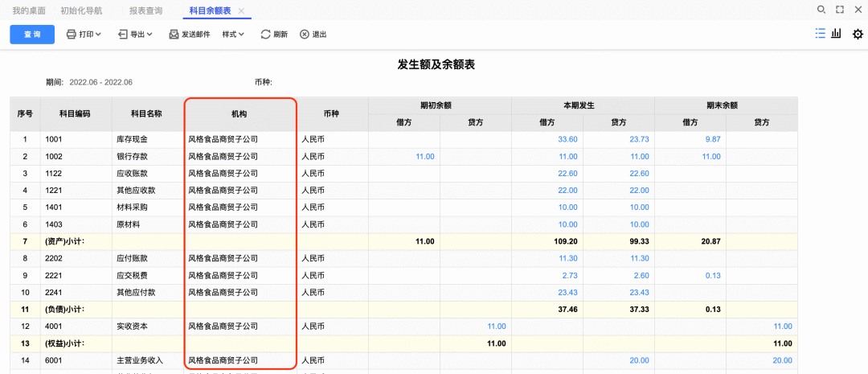Select the (资产)小计 subtotal row
Image resolution: width=868 pixels, height=374 pixels.
coord(403,241)
